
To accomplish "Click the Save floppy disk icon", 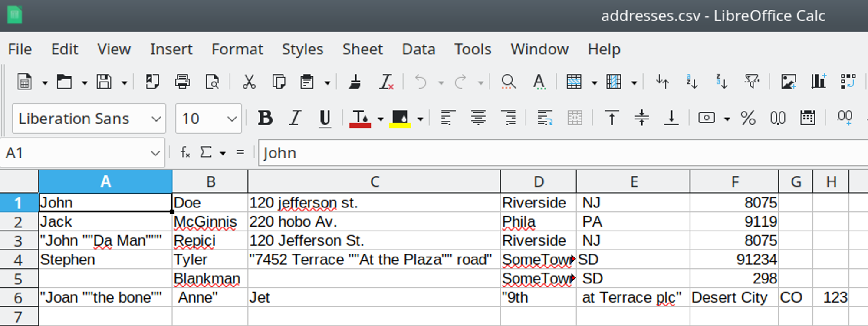I will click(x=104, y=82).
